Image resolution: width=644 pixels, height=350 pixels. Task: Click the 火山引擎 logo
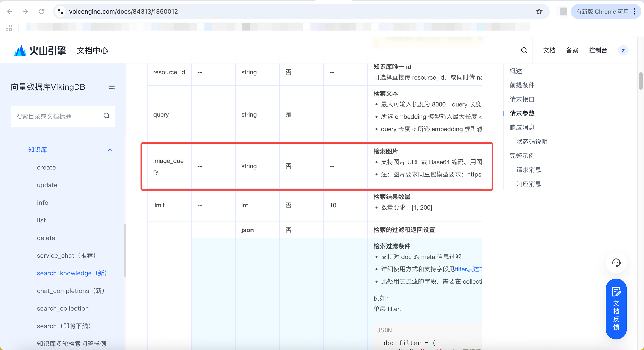click(40, 50)
